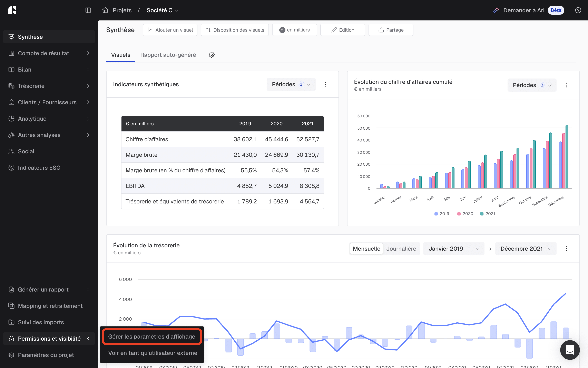Screen dimensions: 588x368
Task: Expand the Trésorerie submenu chevron
Action: point(88,86)
